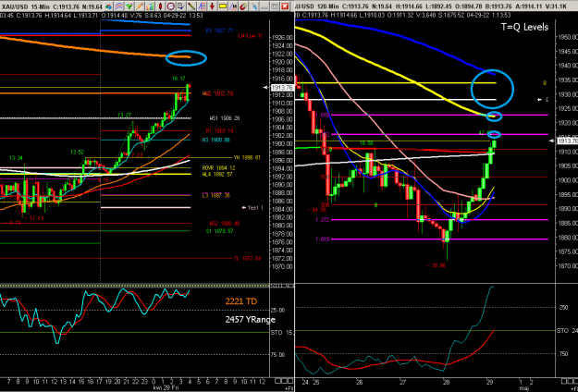Click the 120-Min chart title bar
The width and height of the screenshot is (578, 392).
click(x=437, y=6)
